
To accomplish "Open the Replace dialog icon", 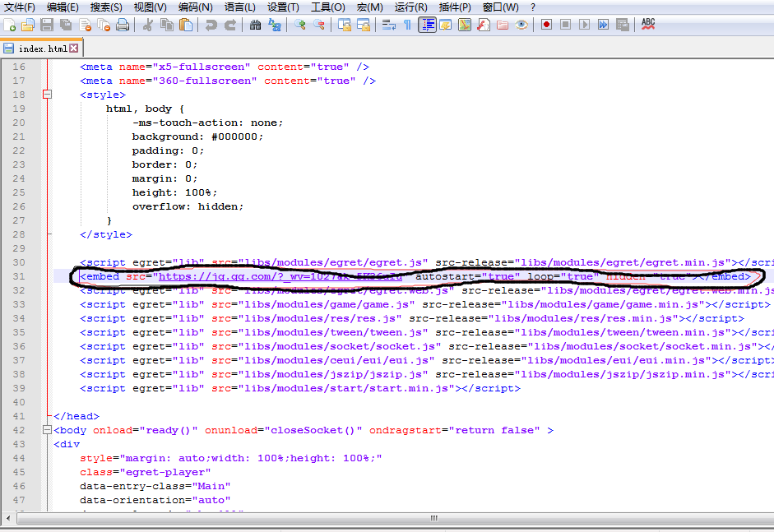I will coord(275,25).
